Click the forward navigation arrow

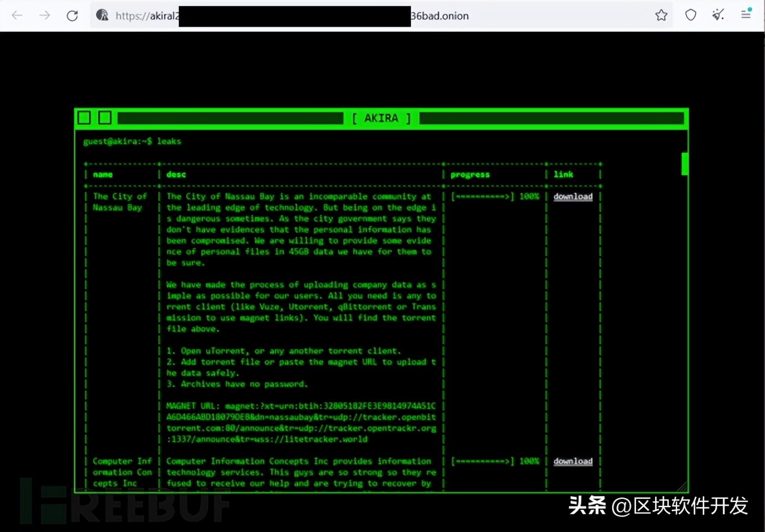pos(44,16)
